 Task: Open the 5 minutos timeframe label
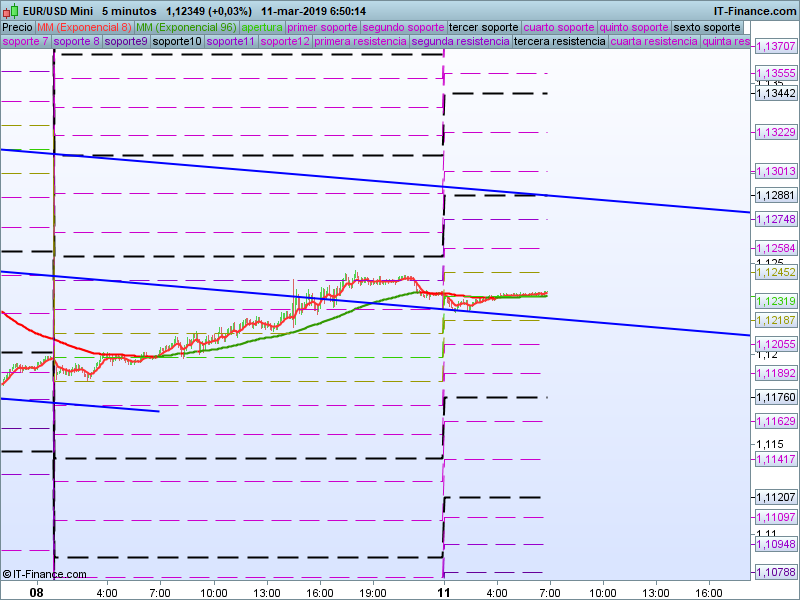pyautogui.click(x=128, y=11)
